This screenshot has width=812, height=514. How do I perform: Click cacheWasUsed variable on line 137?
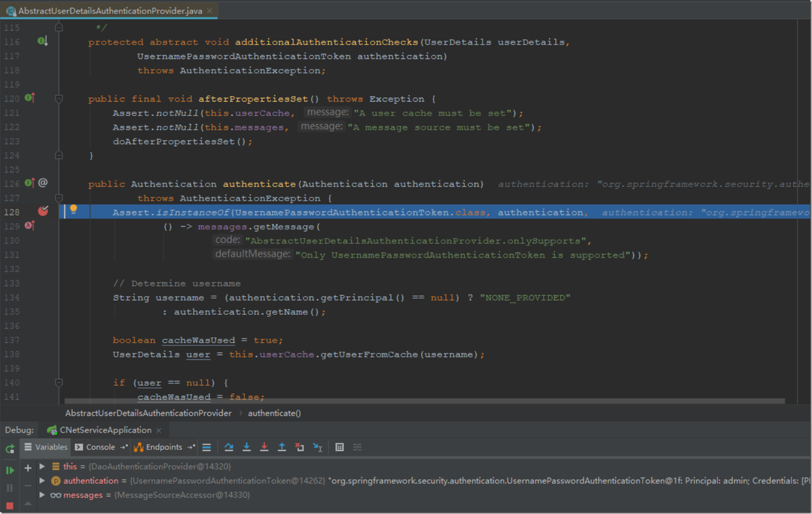pos(198,340)
